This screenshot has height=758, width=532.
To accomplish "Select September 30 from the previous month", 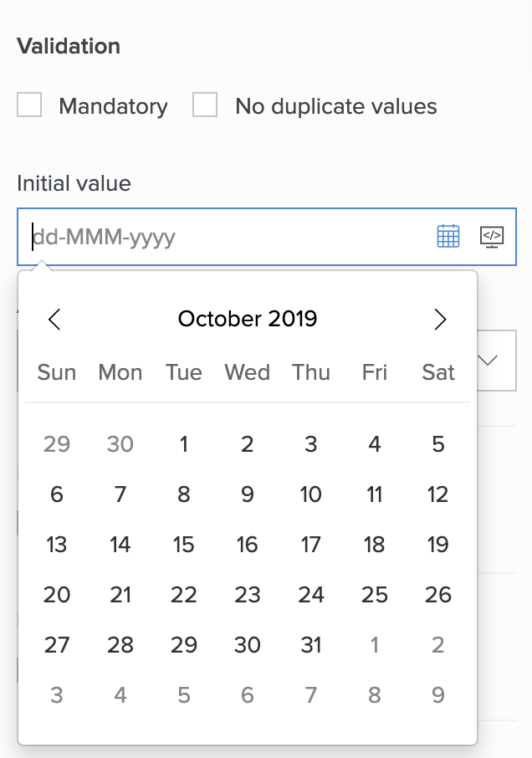I will 120,444.
